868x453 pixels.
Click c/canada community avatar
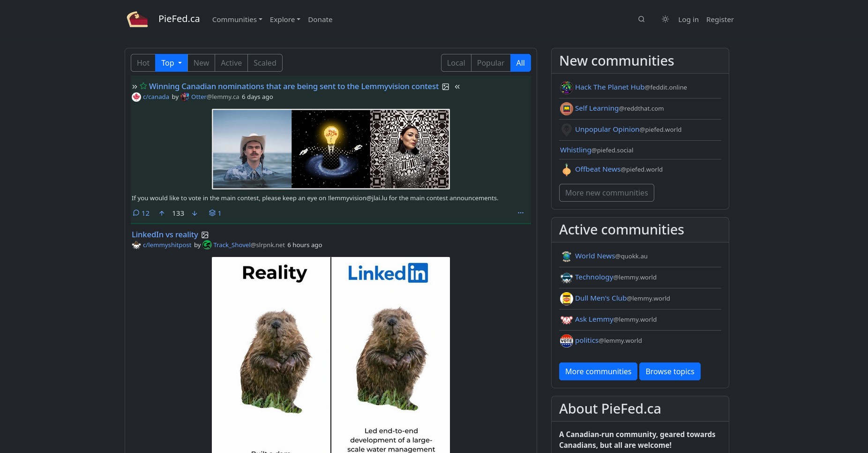coord(136,97)
